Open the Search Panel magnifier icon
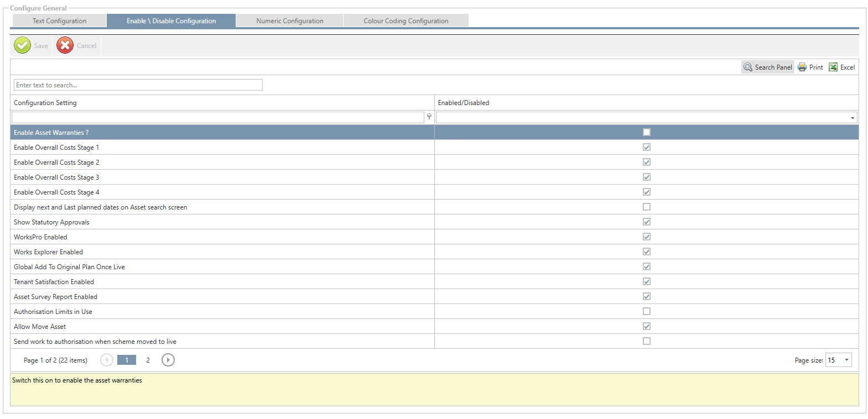The image size is (868, 419). click(x=748, y=67)
